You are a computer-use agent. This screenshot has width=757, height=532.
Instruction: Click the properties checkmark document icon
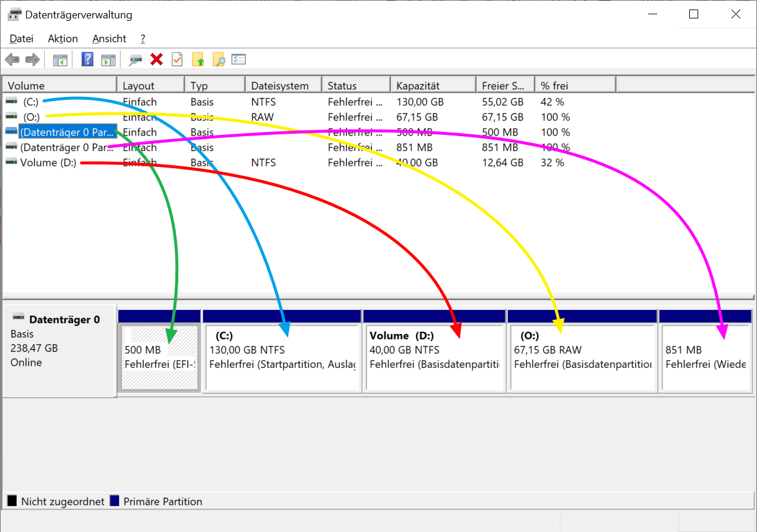pos(177,59)
